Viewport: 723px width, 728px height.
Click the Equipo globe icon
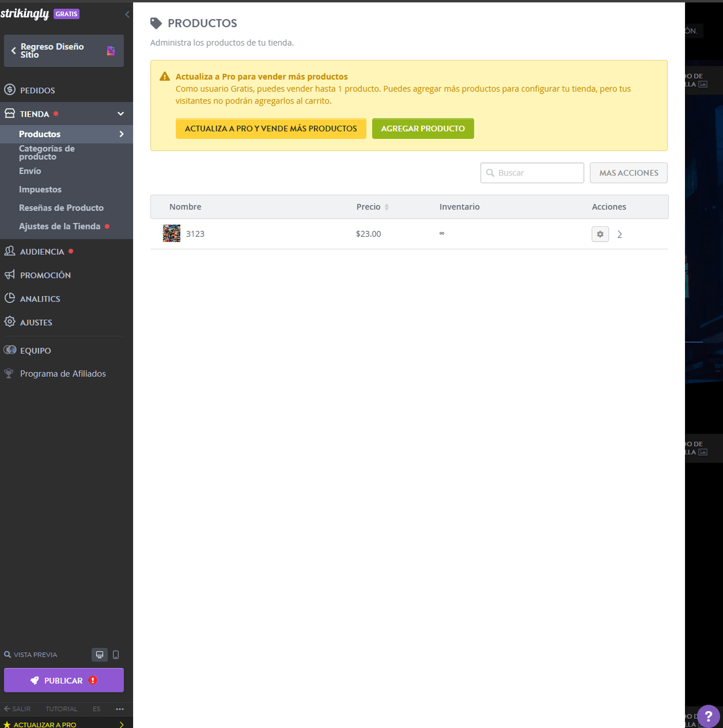click(x=10, y=349)
